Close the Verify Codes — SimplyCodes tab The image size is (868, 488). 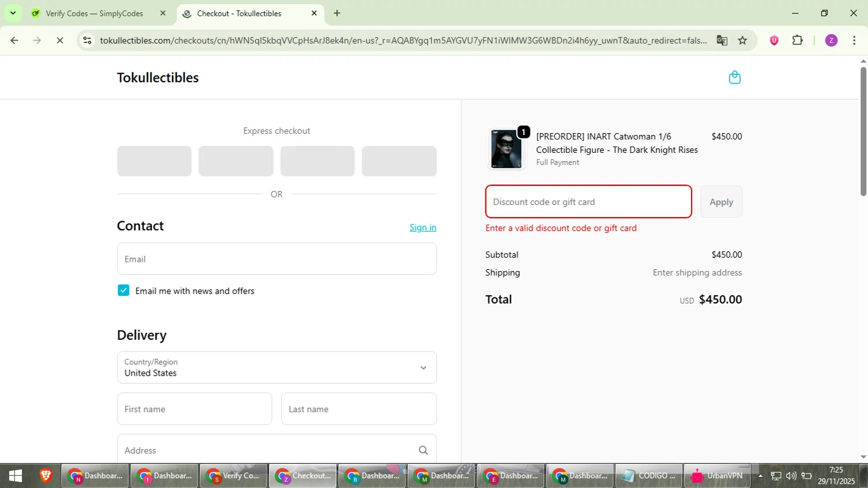coord(163,13)
